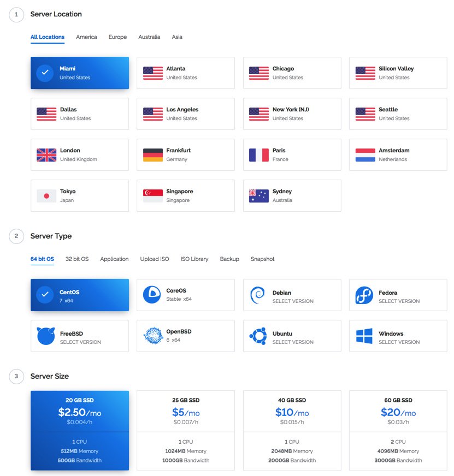This screenshot has width=454, height=476.
Task: Click the Server Location heading
Action: [x=56, y=14]
